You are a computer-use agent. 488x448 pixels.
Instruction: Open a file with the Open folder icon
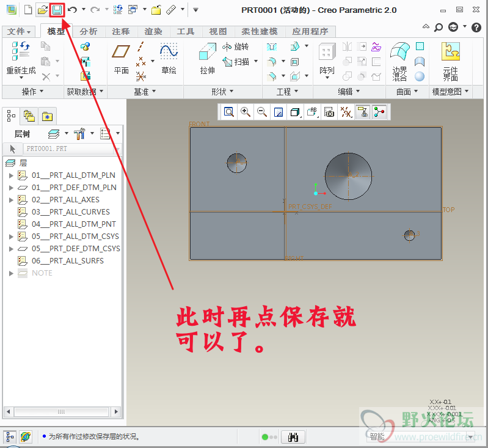tap(42, 10)
